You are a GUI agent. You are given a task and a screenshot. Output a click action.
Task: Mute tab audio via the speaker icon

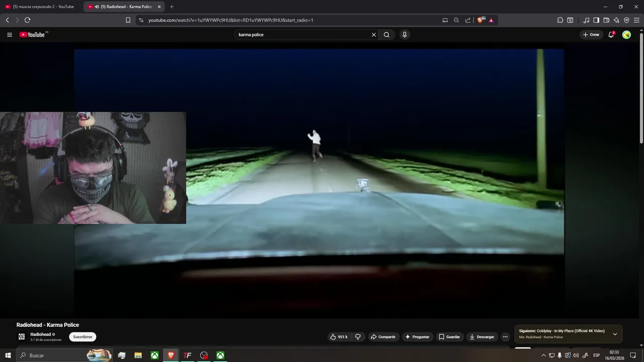97,7
